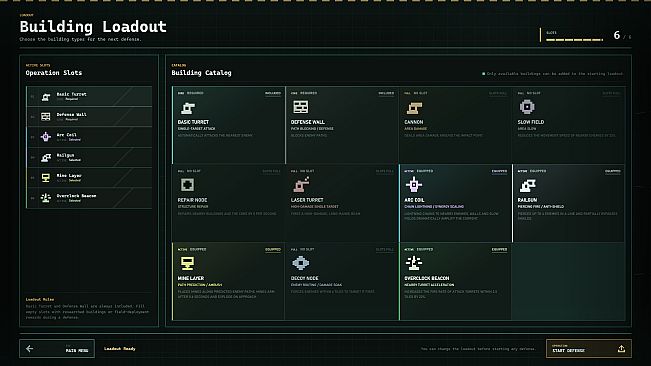Viewport: 651px width, 366px height.
Task: Click the Slow Field icon in catalog
Action: [527, 107]
